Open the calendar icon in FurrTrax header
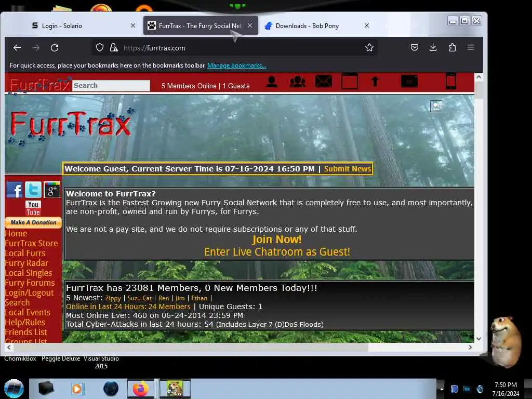Screen dimensions: 532x399 [350, 81]
